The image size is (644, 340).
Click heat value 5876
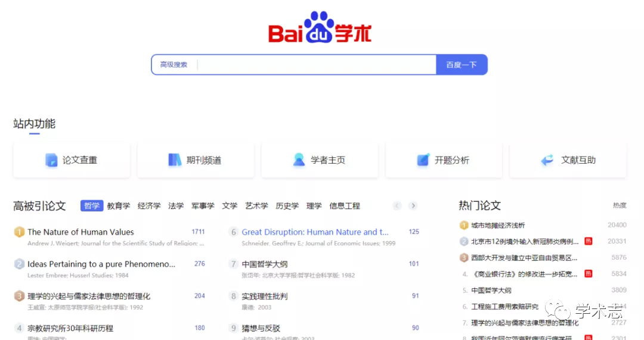[x=619, y=257]
